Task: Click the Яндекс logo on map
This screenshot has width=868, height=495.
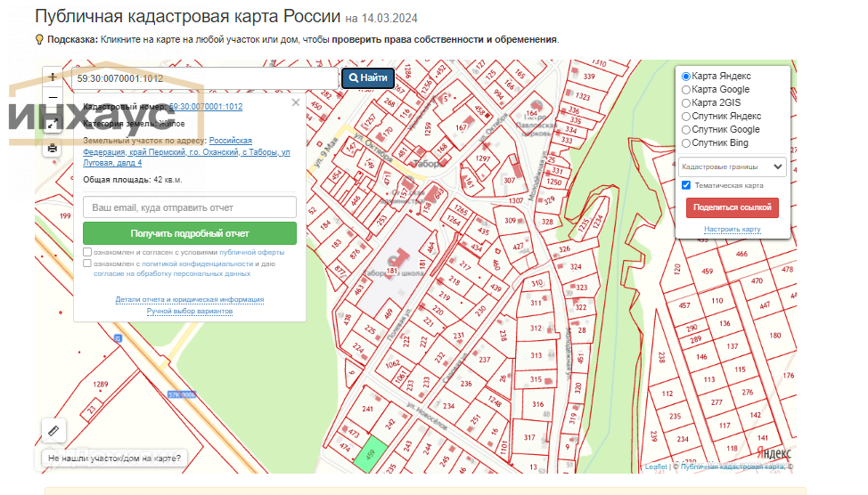Action: 774,452
